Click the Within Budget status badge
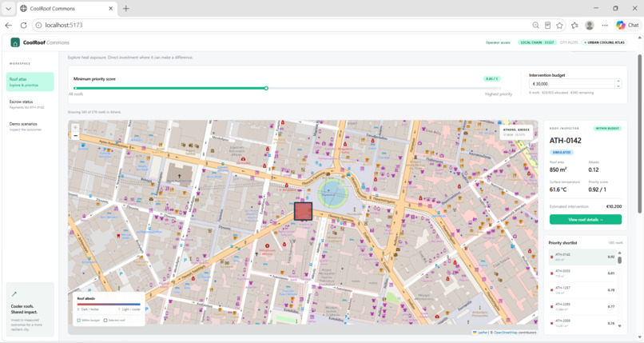The image size is (644, 343). click(607, 129)
